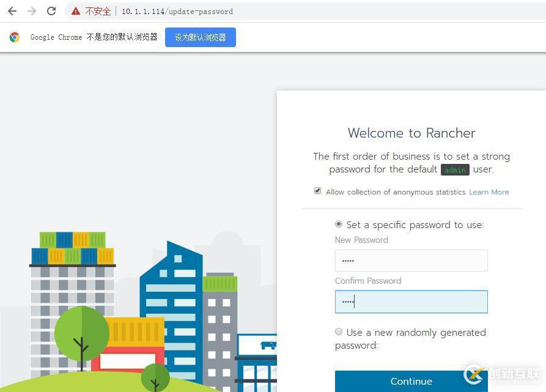Click the address bar URL 10.1.1.114/update-password
This screenshot has width=546, height=392.
177,12
